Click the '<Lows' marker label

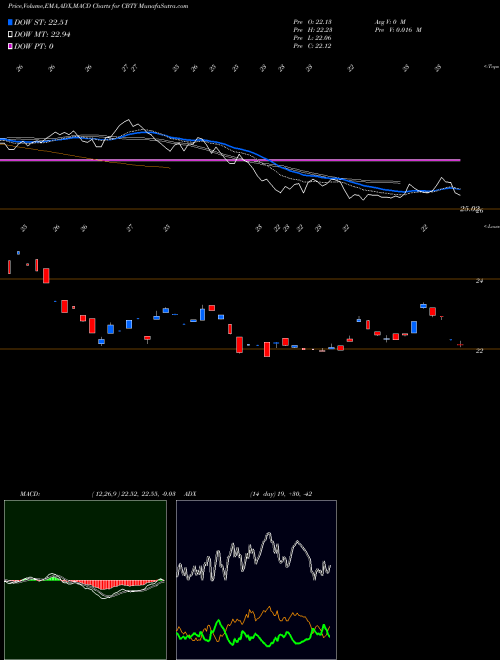(491, 226)
